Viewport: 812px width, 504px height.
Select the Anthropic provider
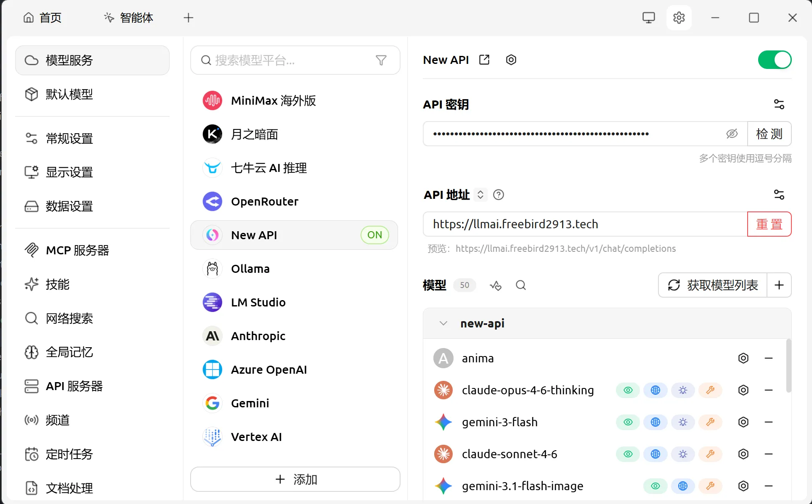294,336
